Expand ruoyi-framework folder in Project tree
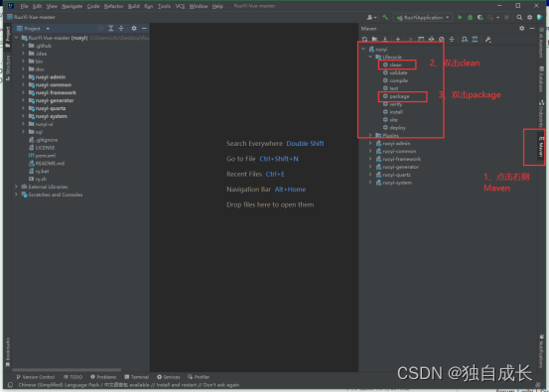Image resolution: width=549 pixels, height=392 pixels. coord(23,92)
